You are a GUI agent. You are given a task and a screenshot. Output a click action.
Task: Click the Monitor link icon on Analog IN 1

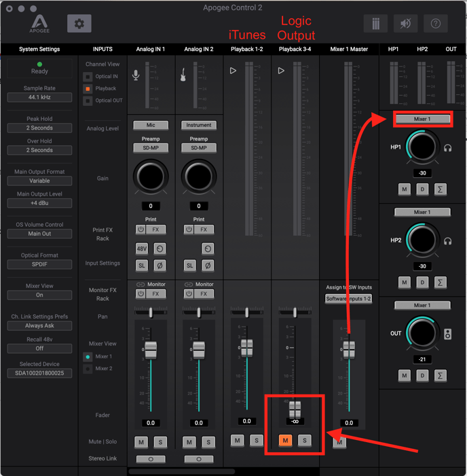(141, 285)
